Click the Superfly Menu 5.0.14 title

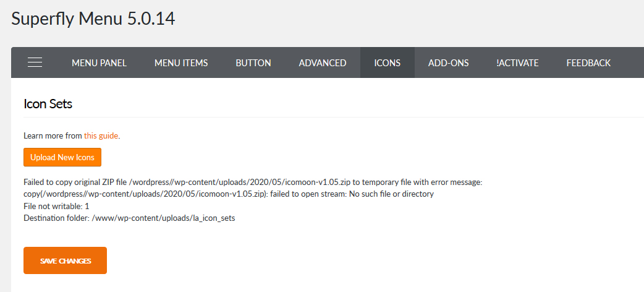[x=93, y=19]
